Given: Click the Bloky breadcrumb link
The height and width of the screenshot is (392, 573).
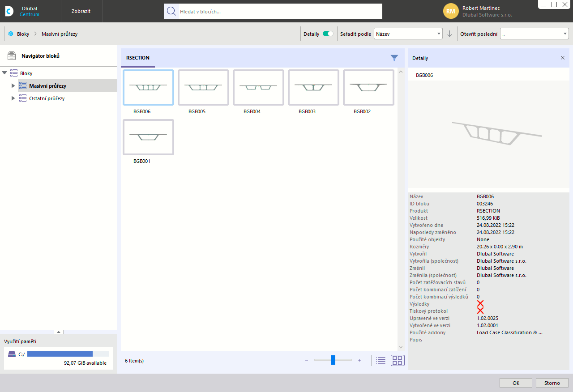Looking at the screenshot, I should point(23,34).
